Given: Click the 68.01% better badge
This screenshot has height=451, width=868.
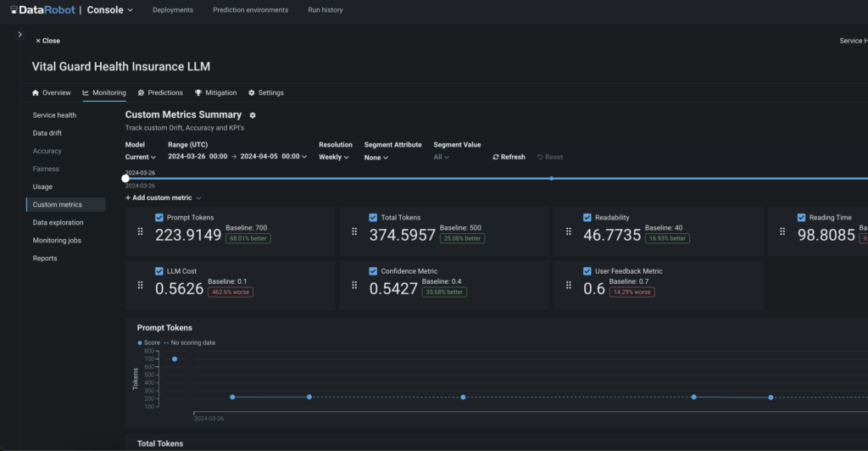Looking at the screenshot, I should coord(248,238).
